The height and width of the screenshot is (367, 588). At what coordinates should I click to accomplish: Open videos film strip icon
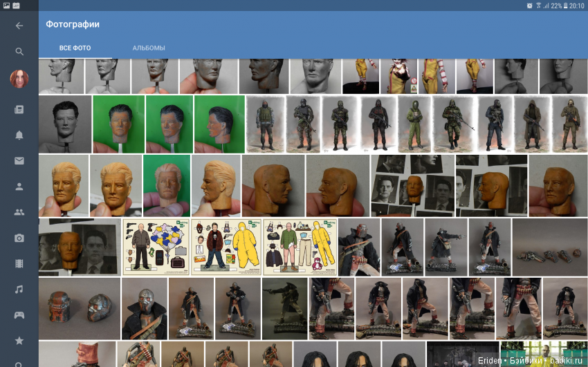tap(19, 263)
